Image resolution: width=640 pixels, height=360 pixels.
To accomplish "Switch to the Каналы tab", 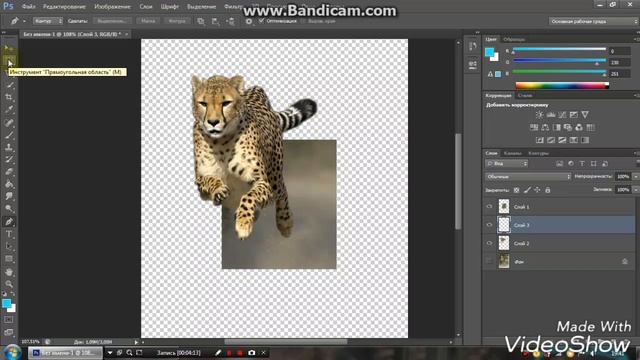I will [x=513, y=153].
